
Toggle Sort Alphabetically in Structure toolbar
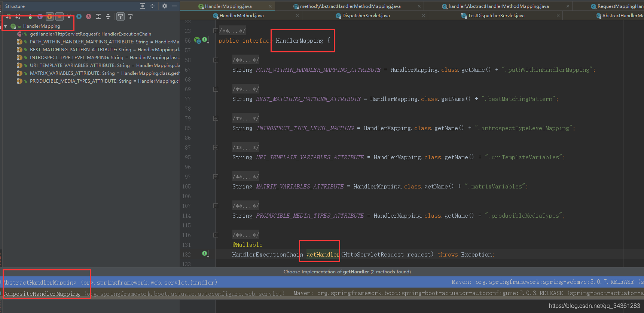click(18, 16)
